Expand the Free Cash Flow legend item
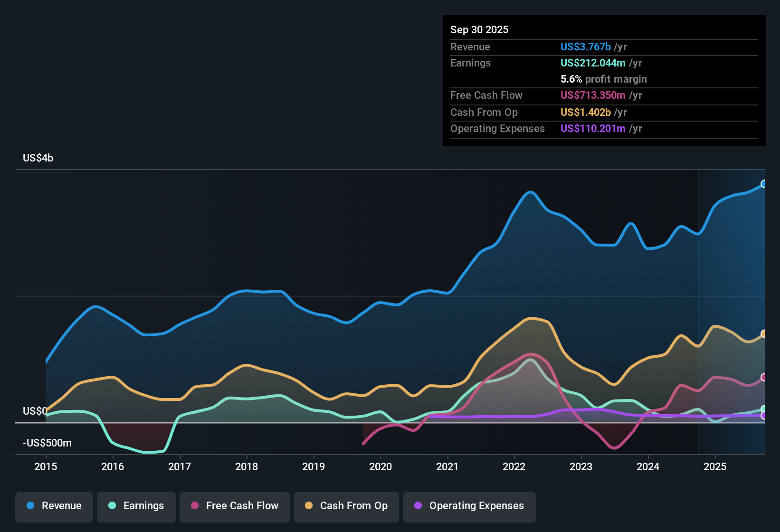780x532 pixels. (234, 506)
